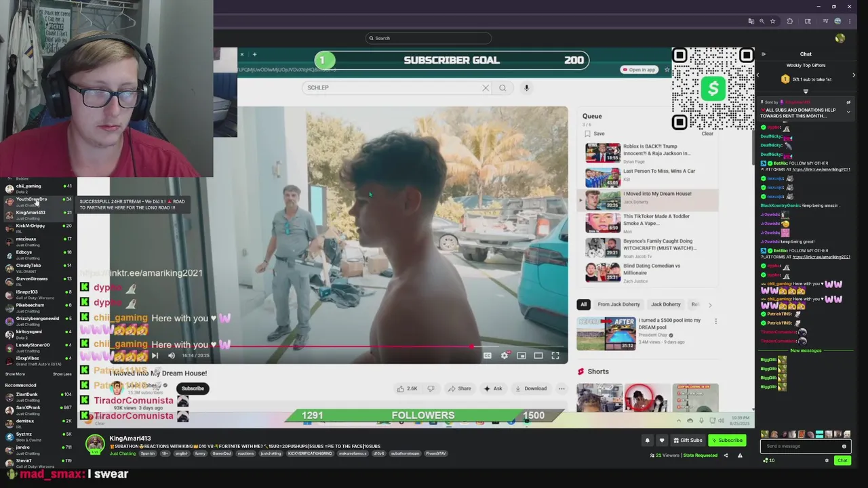Open more actions ellipsis under video

point(561,388)
